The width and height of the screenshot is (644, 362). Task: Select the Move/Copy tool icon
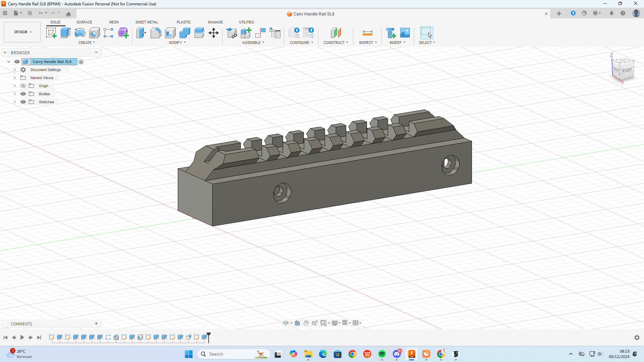pyautogui.click(x=213, y=33)
